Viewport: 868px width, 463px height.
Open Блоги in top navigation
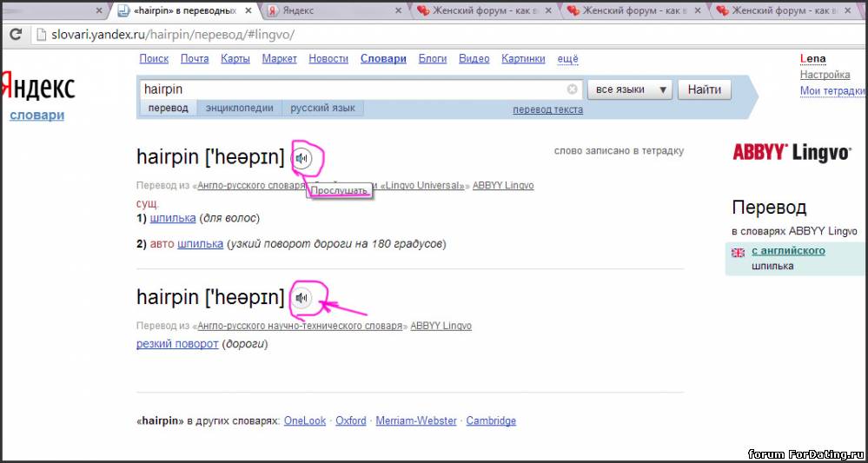pyautogui.click(x=433, y=59)
